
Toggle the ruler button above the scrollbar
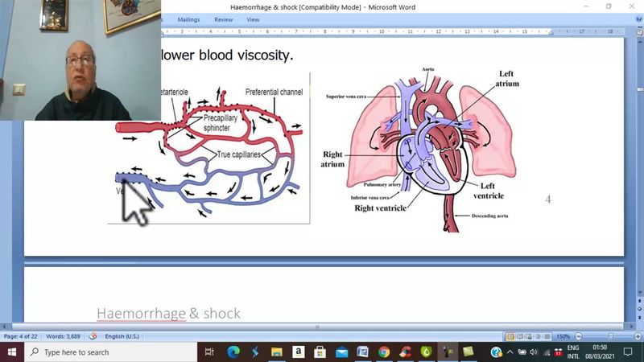click(639, 32)
